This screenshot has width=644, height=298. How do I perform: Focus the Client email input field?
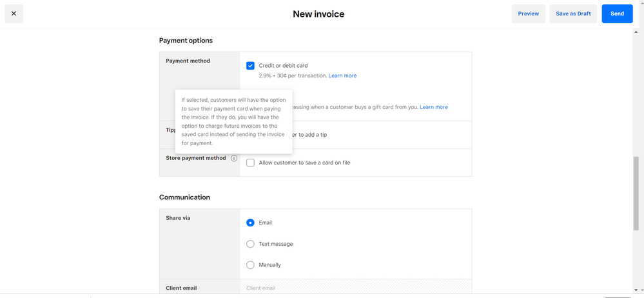tap(355, 288)
